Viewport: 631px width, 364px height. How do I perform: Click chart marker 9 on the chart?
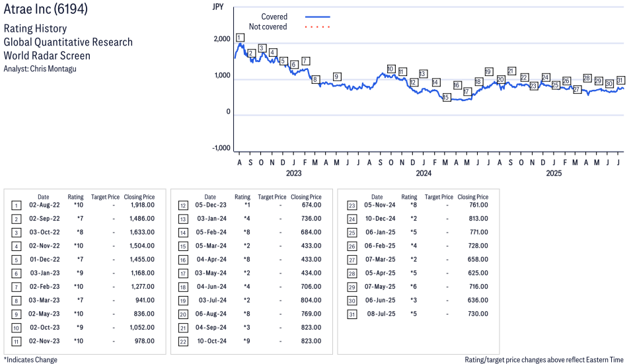tap(337, 77)
